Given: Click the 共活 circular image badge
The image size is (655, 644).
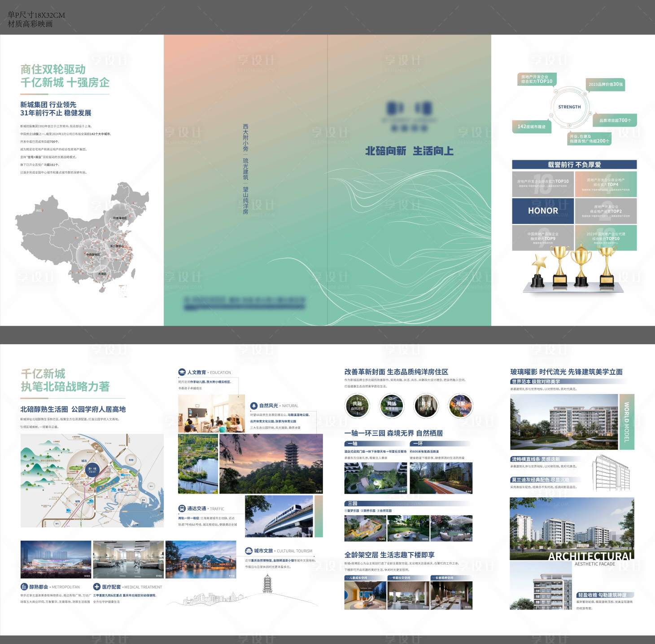Looking at the screenshot, I should pyautogui.click(x=392, y=406).
